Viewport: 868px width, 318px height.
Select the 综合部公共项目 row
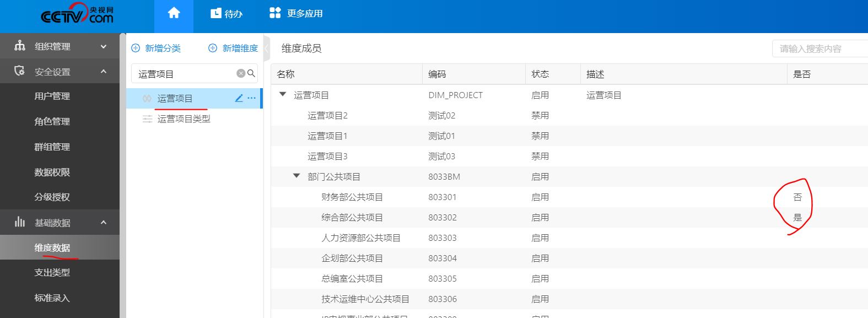[569, 217]
